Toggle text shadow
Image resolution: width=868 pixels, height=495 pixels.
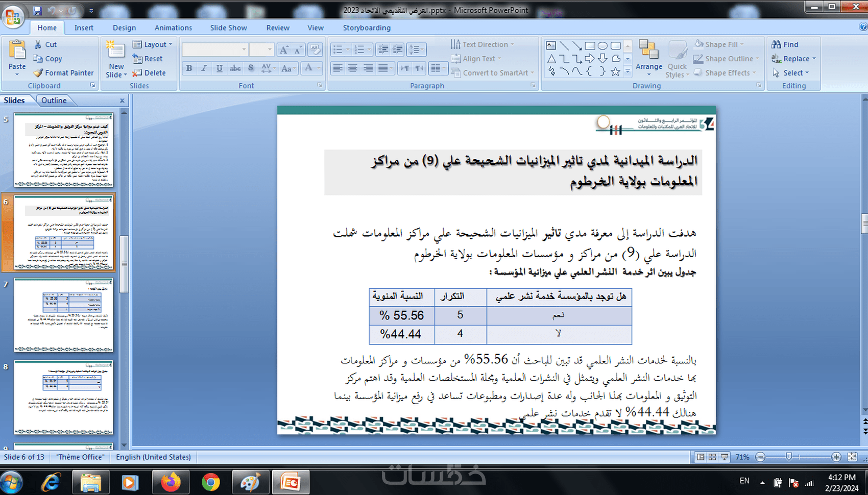click(251, 68)
